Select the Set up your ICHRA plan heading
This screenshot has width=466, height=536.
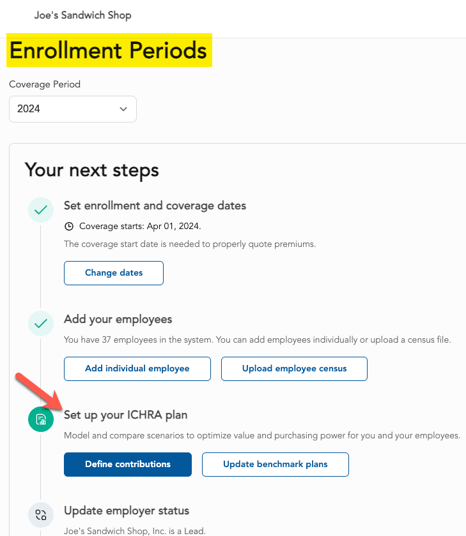tap(126, 415)
